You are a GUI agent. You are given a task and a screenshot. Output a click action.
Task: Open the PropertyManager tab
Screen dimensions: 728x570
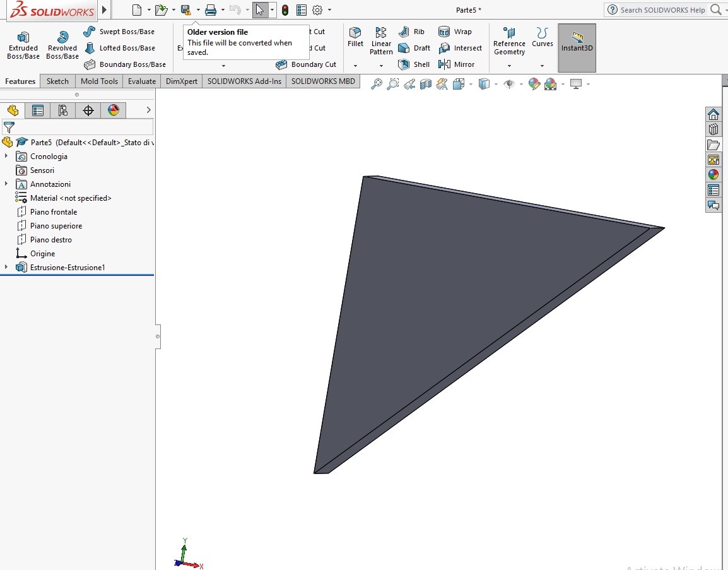[x=38, y=110]
